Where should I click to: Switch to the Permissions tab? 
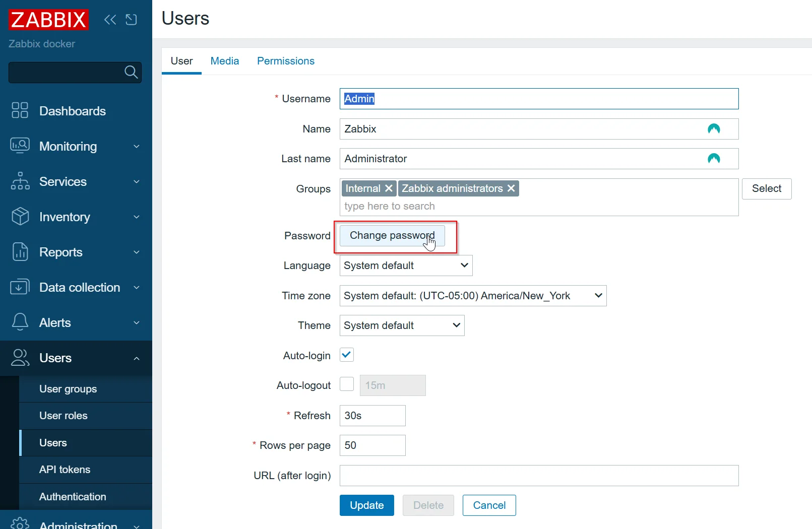[286, 61]
